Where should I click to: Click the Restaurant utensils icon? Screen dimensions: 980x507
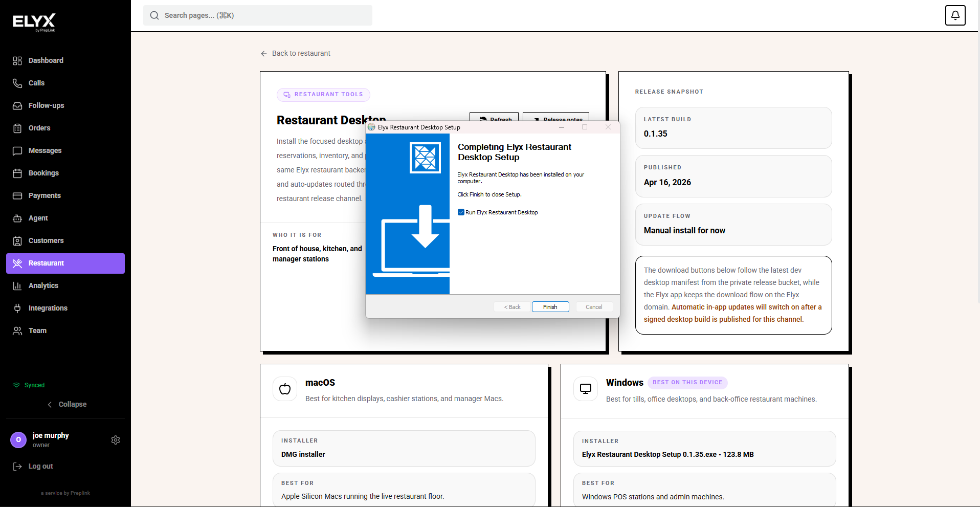(x=17, y=263)
